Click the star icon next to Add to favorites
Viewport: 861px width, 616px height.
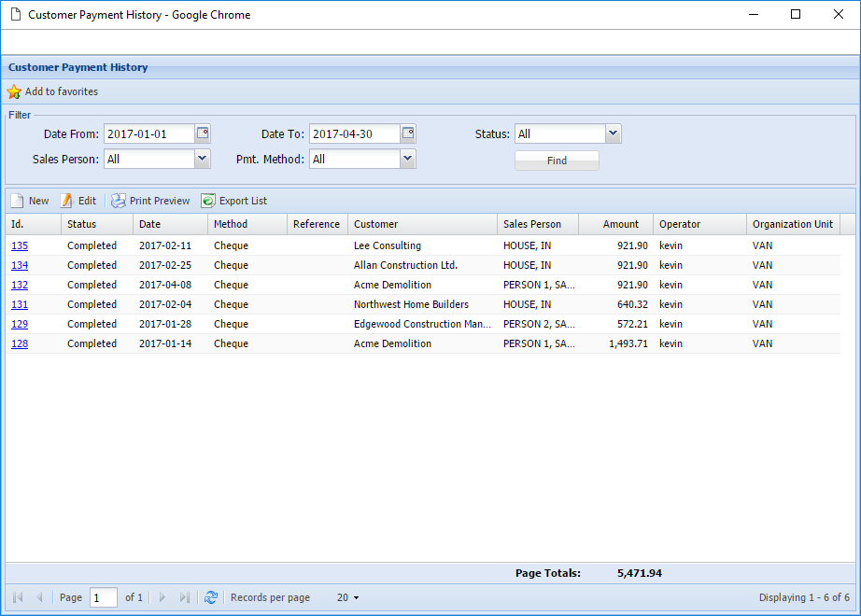tap(14, 91)
